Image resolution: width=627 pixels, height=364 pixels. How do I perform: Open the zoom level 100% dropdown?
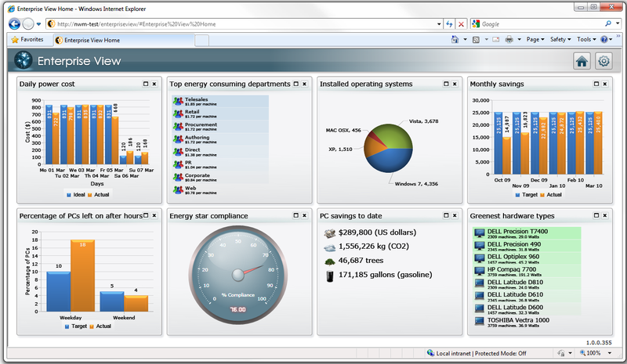click(594, 353)
